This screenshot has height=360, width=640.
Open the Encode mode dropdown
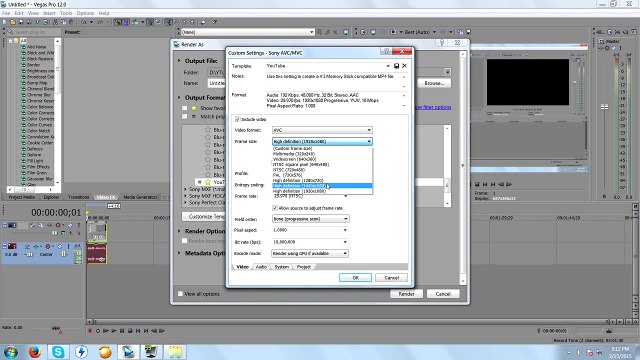[x=309, y=253]
